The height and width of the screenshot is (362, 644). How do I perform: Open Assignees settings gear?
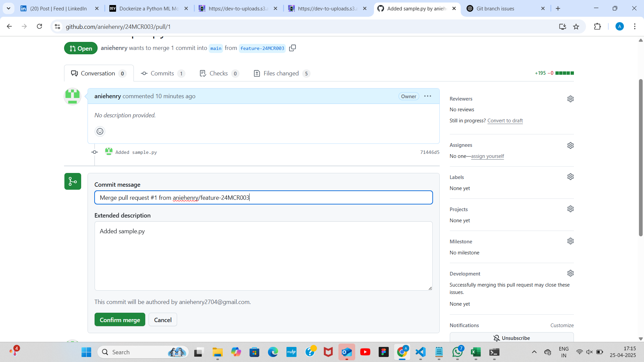pos(570,145)
